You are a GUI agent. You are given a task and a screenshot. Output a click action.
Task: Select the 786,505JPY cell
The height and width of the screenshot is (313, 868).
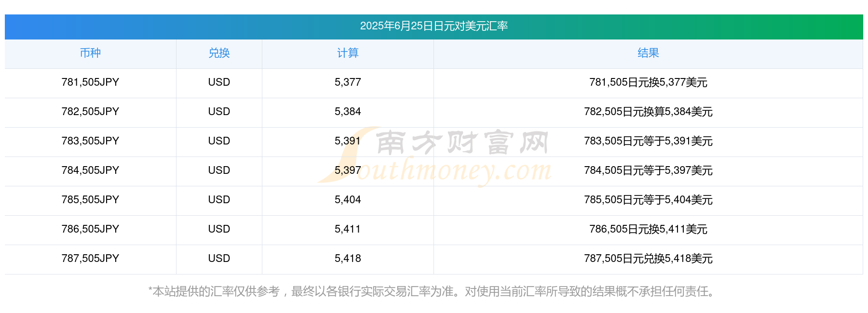tap(90, 229)
